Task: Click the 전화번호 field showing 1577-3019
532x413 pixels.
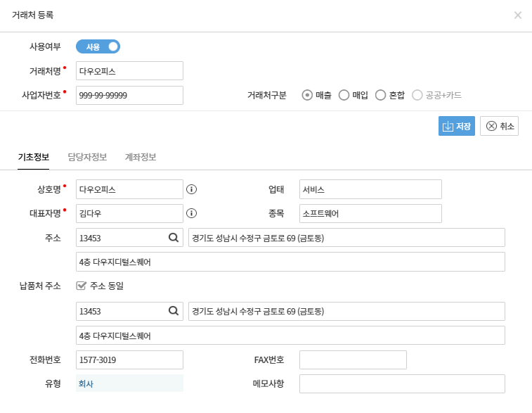Action: click(x=129, y=360)
